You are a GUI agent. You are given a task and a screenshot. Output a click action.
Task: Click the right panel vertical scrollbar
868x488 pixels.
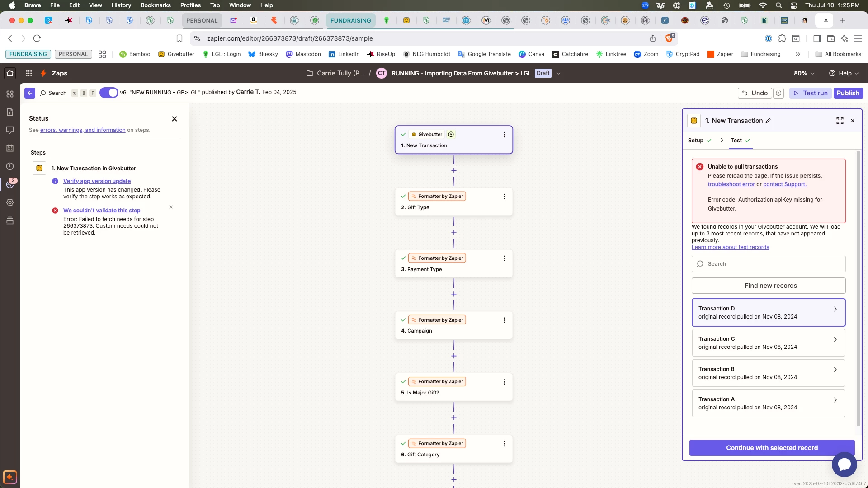[859, 289]
